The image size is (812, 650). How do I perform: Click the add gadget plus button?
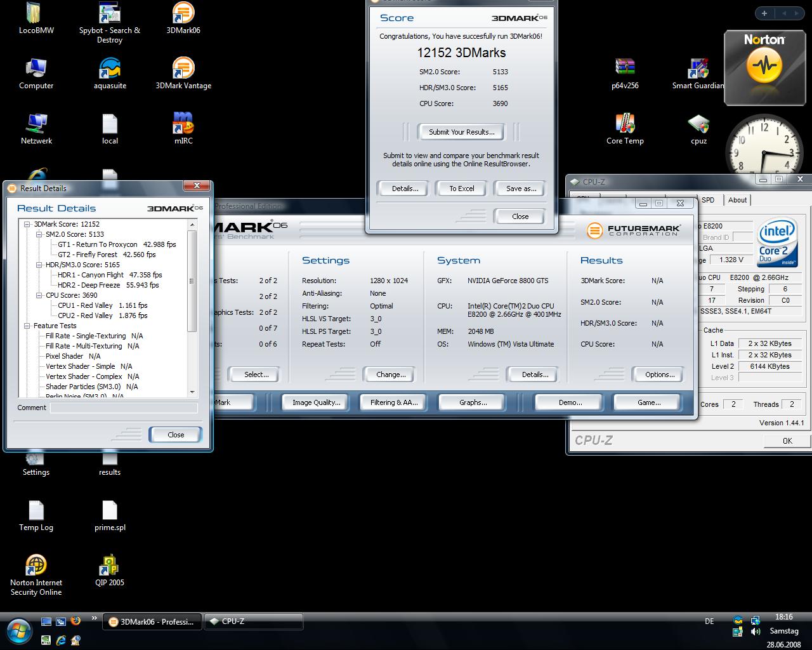(764, 13)
